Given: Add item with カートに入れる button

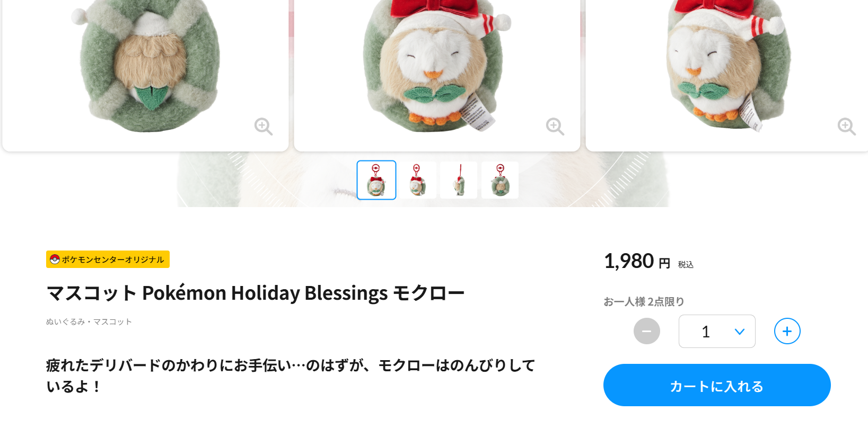Looking at the screenshot, I should click(717, 385).
